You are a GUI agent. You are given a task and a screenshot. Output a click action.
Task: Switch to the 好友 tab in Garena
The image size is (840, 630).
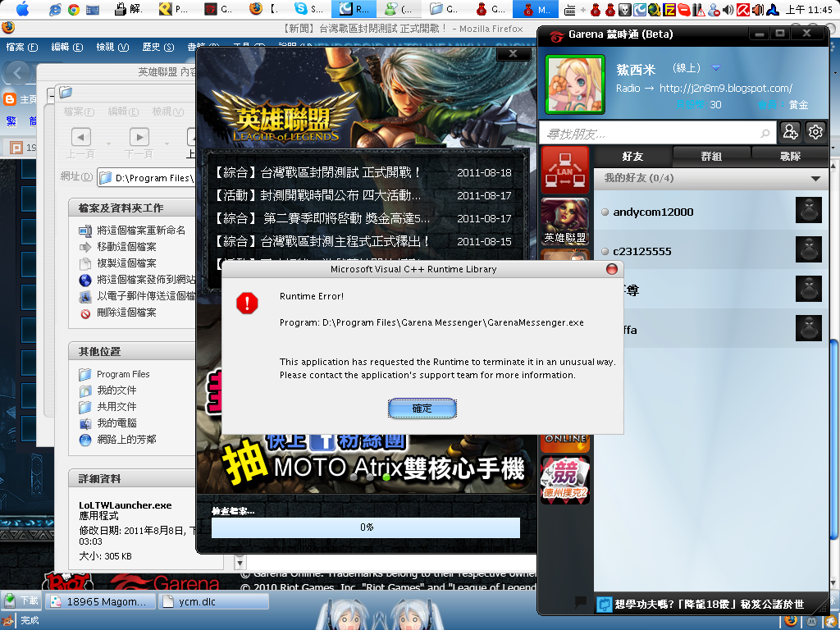(x=632, y=157)
